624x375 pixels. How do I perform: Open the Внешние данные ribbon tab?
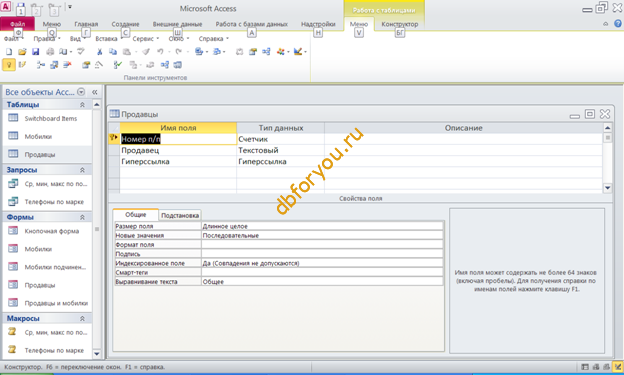177,24
